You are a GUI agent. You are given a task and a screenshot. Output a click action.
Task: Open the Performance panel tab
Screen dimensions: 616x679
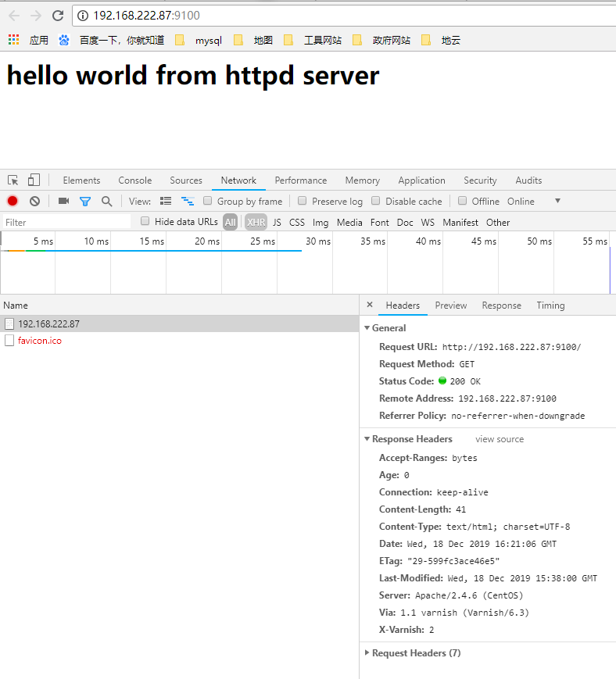click(301, 180)
